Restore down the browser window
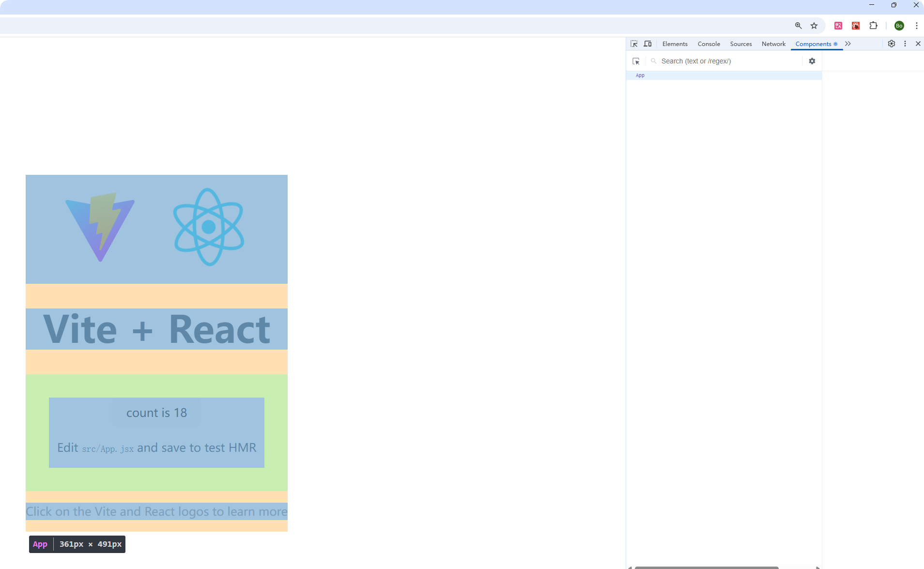Viewport: 924px width, 569px height. (x=894, y=5)
